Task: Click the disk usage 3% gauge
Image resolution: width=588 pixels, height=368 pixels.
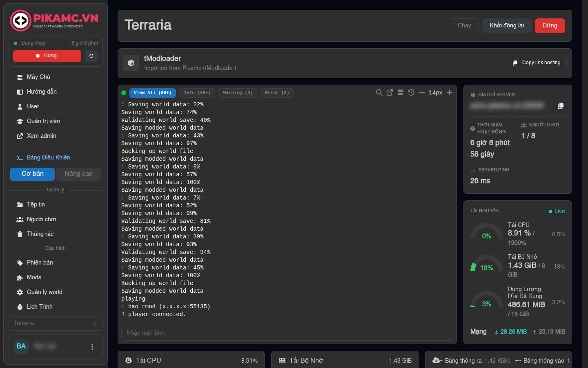Action: tap(487, 300)
